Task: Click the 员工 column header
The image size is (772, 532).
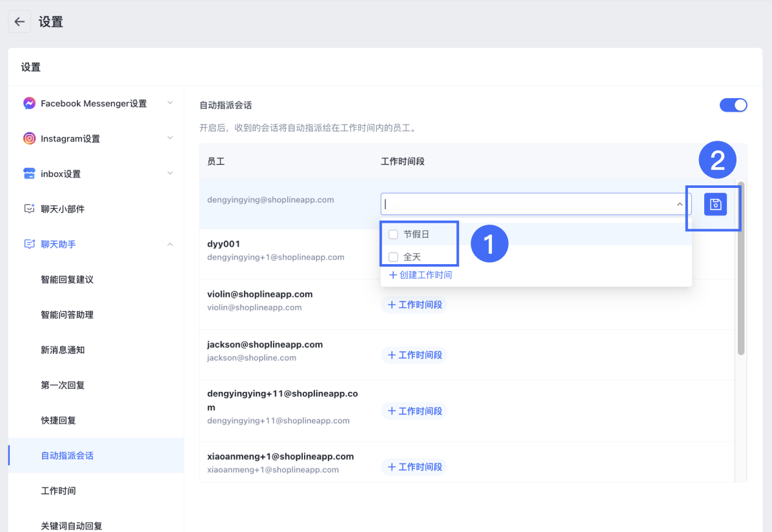Action: point(216,161)
